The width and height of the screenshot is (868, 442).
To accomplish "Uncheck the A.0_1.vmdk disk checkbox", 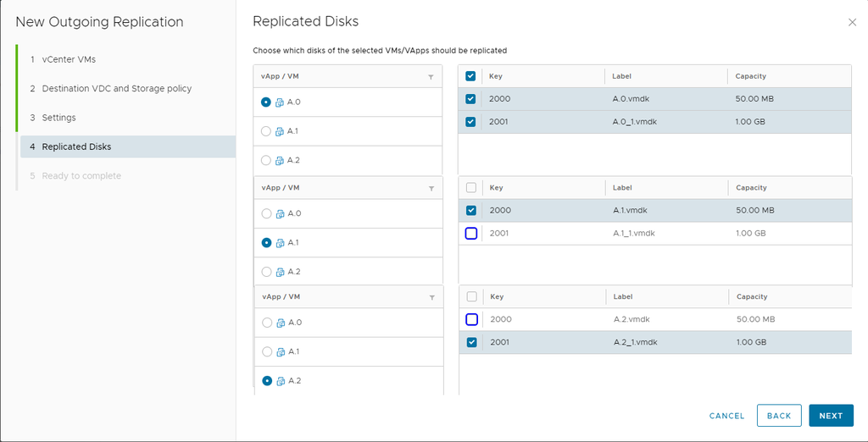I will click(x=471, y=122).
